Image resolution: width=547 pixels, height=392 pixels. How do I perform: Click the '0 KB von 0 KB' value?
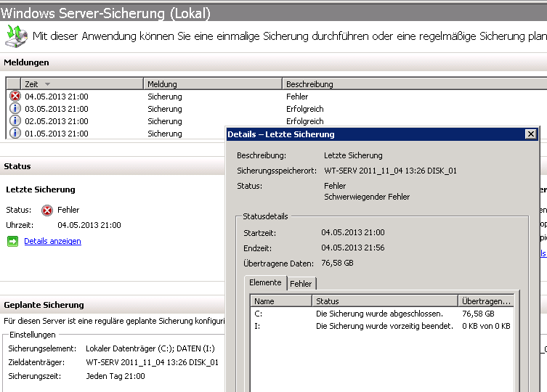(x=486, y=326)
